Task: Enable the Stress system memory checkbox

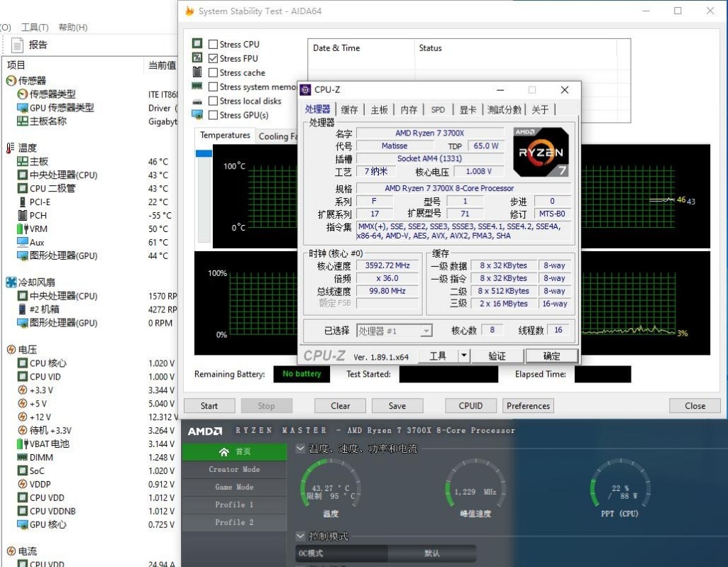Action: pyautogui.click(x=213, y=87)
